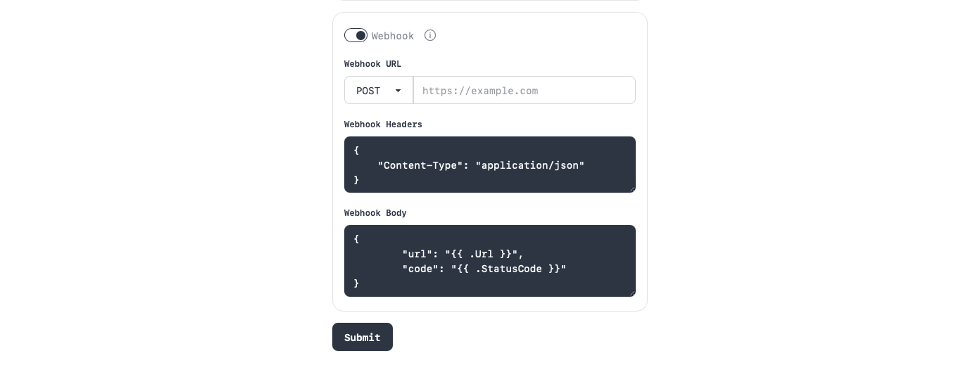Click the Webhook info icon
Screen dimensions: 980x391
coord(430,35)
